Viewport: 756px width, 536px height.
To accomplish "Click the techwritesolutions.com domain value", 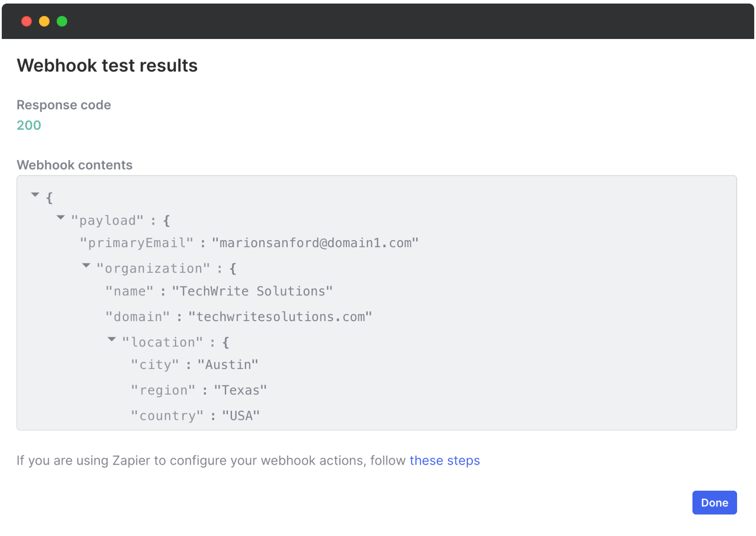I will [x=280, y=317].
